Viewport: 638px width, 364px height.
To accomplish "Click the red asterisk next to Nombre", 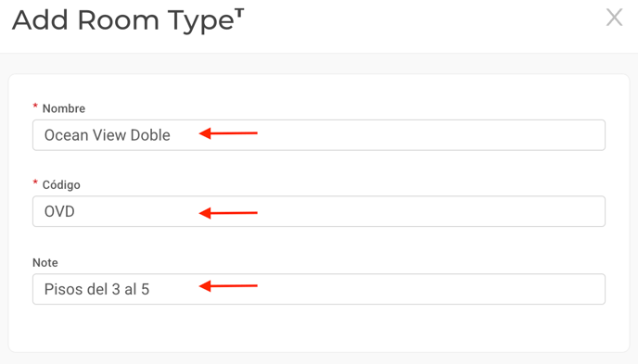I will click(x=35, y=106).
